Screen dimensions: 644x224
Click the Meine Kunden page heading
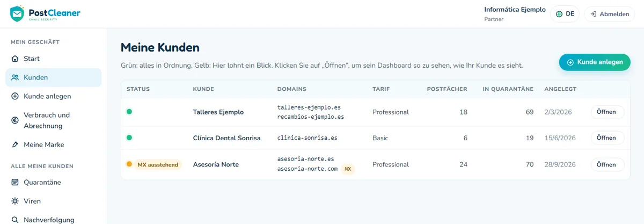click(x=160, y=47)
